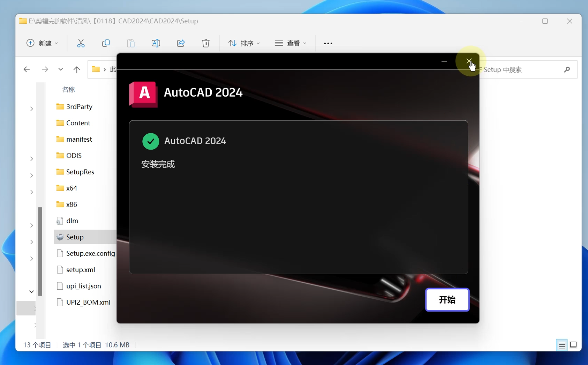This screenshot has width=588, height=365.
Task: Click the address bar breadcrumb chevron
Action: coord(105,69)
